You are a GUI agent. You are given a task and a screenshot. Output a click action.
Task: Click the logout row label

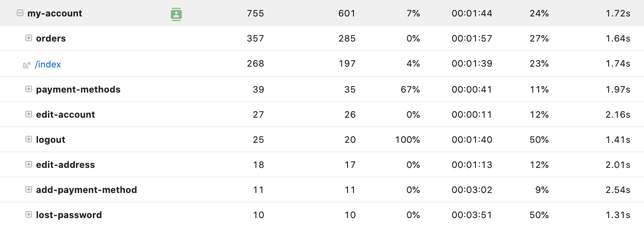point(51,140)
